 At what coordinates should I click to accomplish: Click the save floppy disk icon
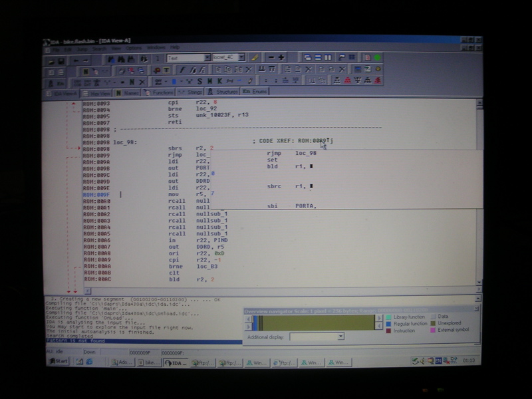click(x=61, y=59)
